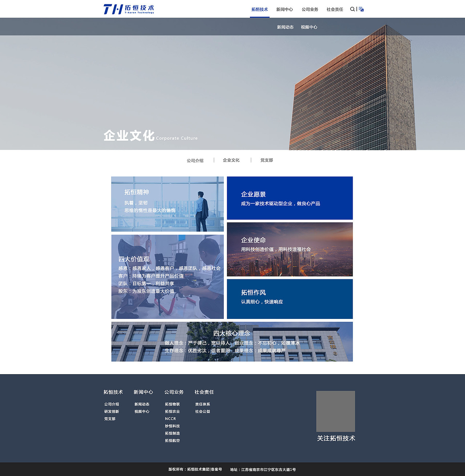Open the 拓恒技术 top menu item

260,9
